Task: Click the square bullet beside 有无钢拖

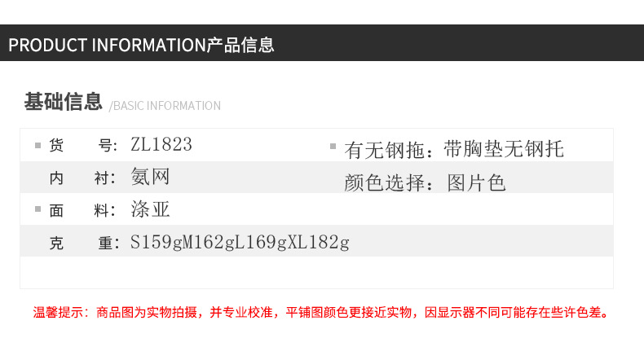Action: click(333, 146)
